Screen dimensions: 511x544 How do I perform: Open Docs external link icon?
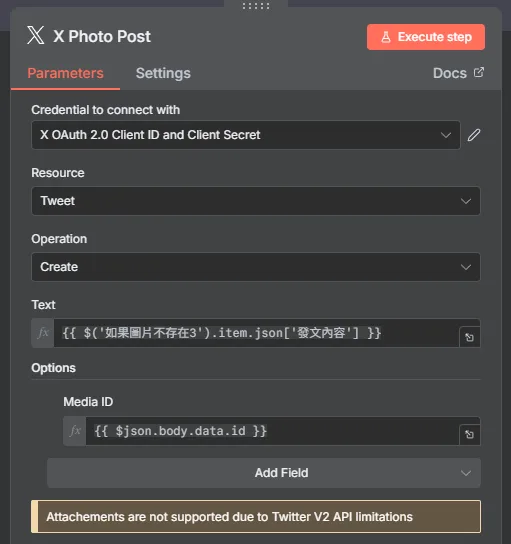pyautogui.click(x=479, y=73)
